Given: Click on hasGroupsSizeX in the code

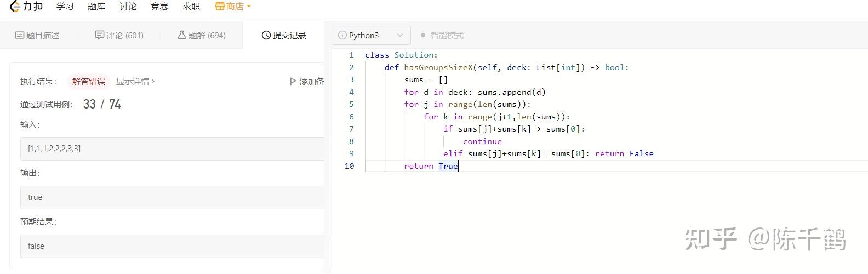Looking at the screenshot, I should [x=438, y=67].
